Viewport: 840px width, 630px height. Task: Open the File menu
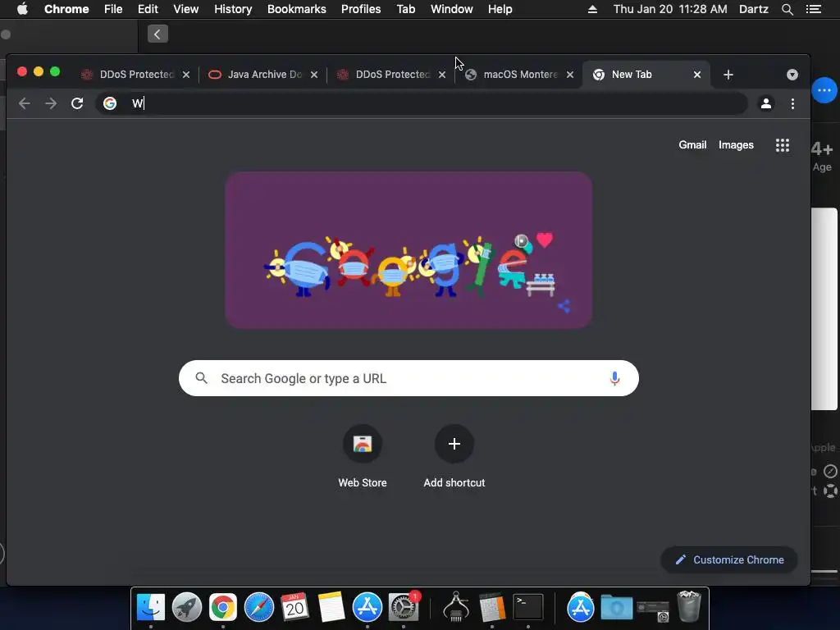coord(113,9)
